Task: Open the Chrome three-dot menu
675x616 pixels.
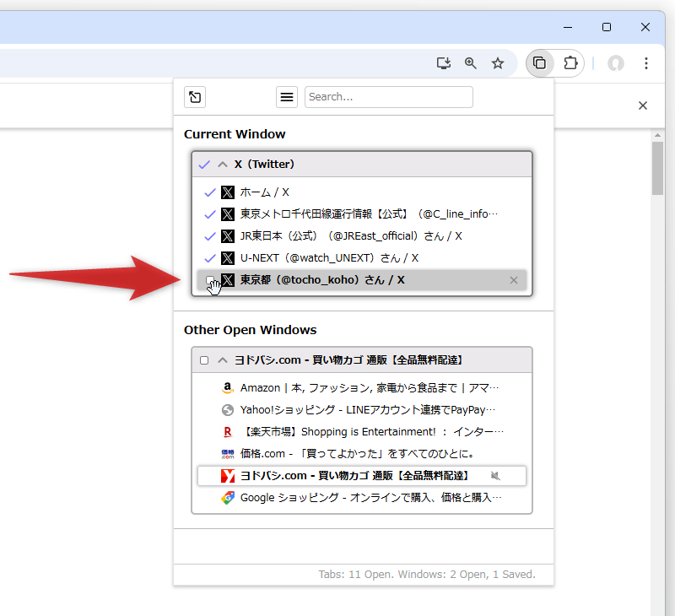Action: click(645, 63)
